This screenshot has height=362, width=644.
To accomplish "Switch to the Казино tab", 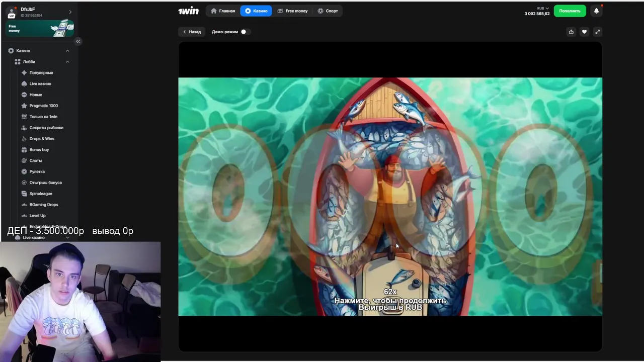I will click(x=256, y=11).
